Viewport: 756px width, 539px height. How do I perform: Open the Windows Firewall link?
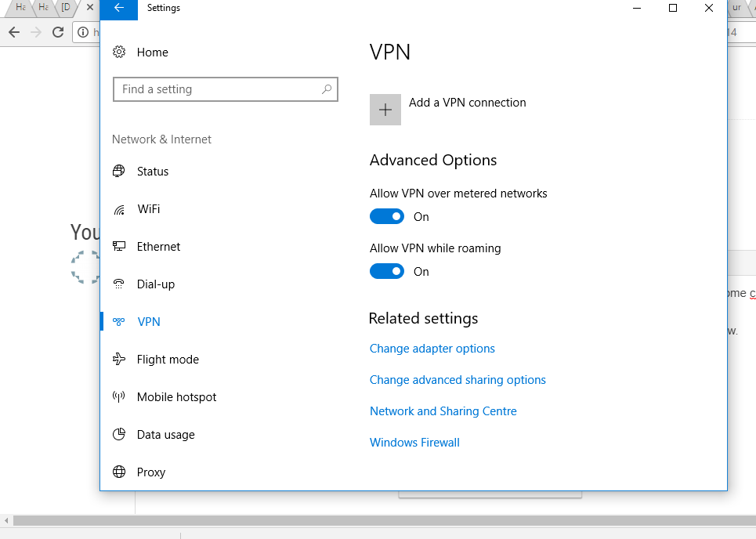414,443
